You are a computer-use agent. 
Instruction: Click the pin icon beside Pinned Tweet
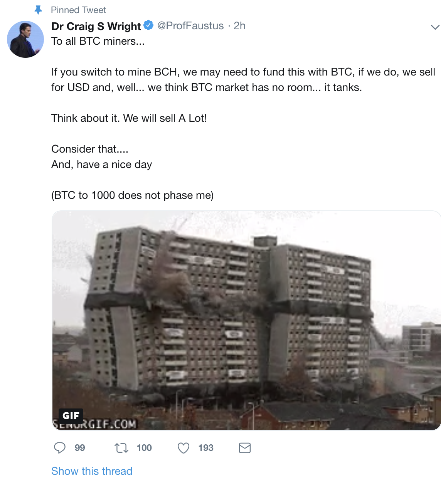pyautogui.click(x=38, y=10)
